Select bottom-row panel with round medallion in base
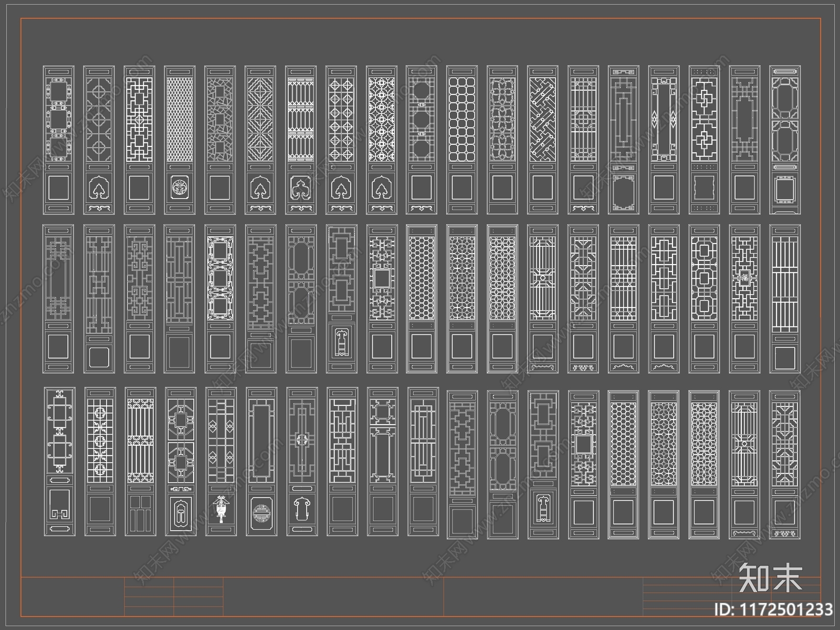 click(260, 462)
